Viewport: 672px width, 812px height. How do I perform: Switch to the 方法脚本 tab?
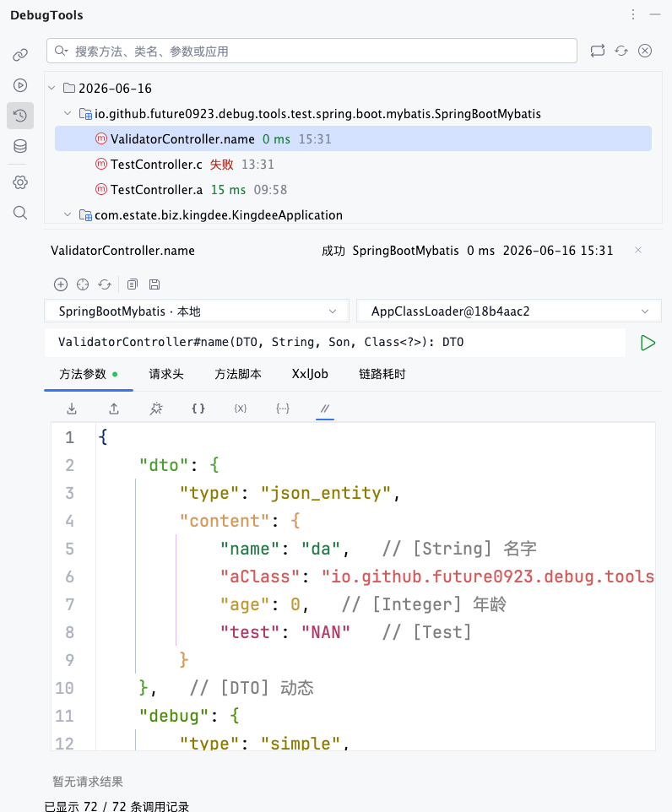[x=238, y=374]
